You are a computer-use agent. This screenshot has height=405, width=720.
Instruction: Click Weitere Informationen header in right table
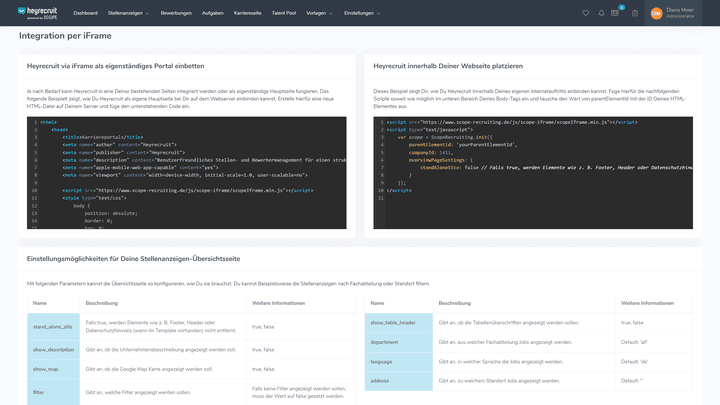[x=647, y=303]
